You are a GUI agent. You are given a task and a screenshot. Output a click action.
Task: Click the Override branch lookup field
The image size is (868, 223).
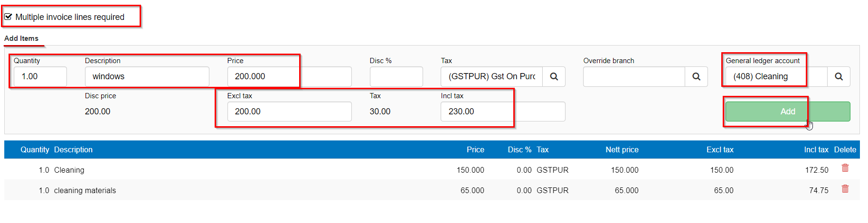[634, 76]
